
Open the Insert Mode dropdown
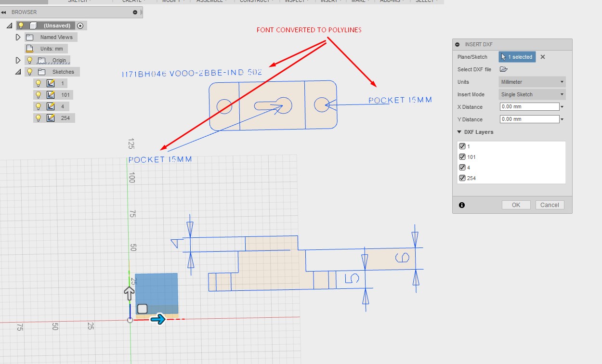pyautogui.click(x=531, y=94)
